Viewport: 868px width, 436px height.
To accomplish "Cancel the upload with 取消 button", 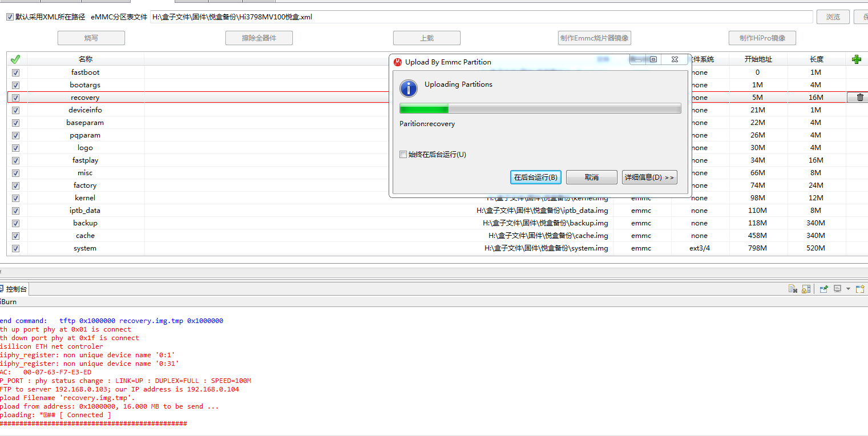I will click(592, 177).
